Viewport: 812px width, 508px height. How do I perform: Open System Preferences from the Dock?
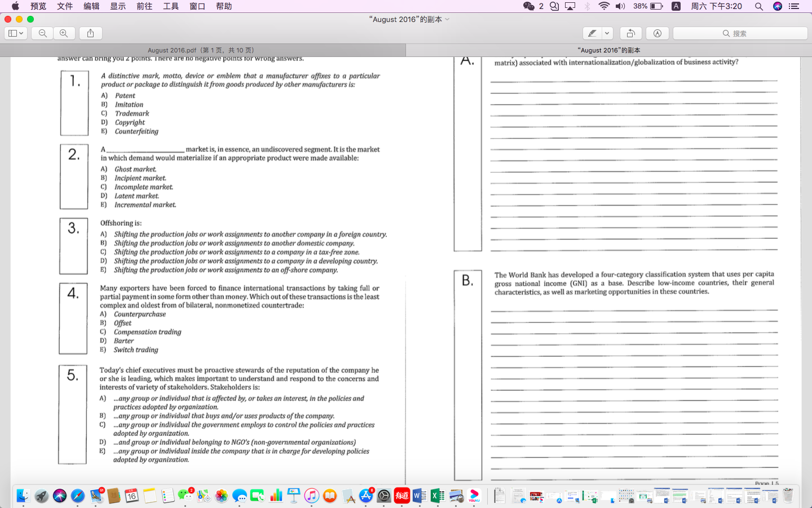384,496
